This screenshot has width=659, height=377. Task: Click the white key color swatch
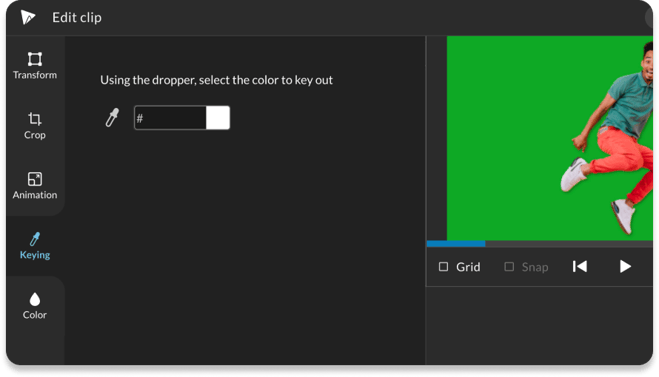point(218,118)
